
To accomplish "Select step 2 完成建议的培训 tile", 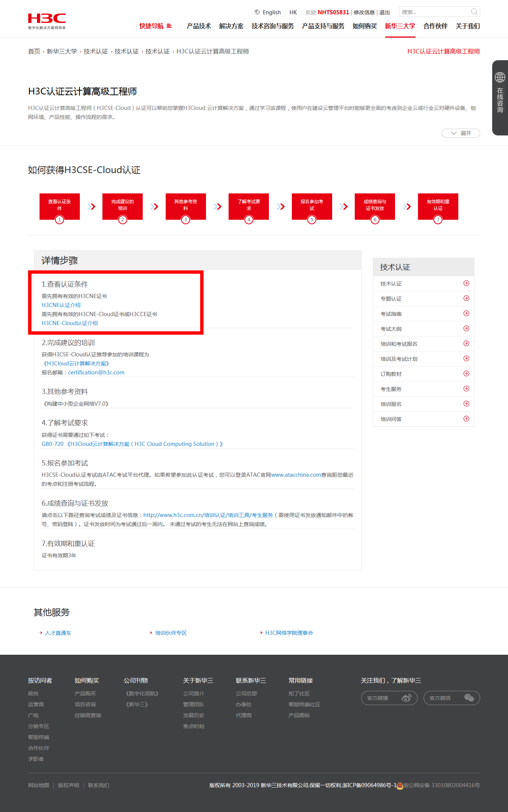I will point(122,207).
